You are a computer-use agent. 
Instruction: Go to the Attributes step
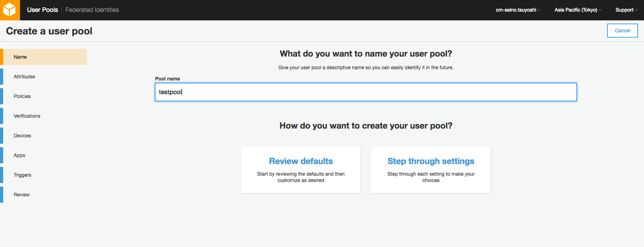(24, 77)
